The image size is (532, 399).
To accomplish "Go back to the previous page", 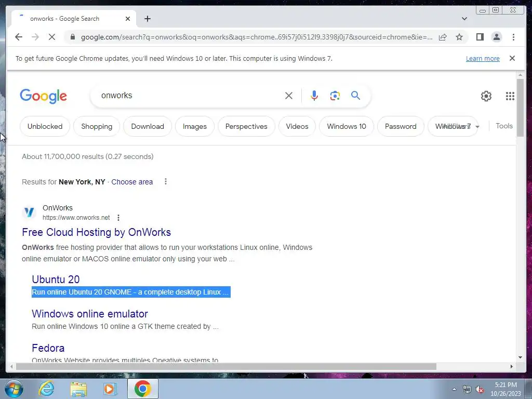I will 19,37.
